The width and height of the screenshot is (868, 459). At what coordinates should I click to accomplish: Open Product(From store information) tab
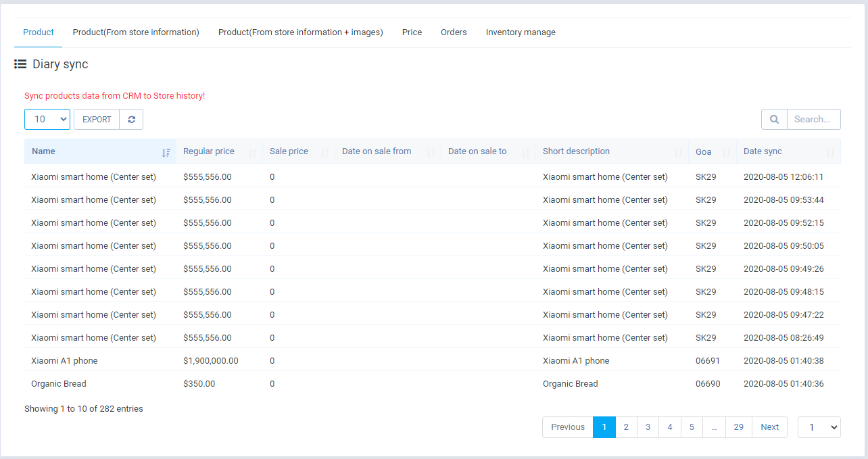[x=136, y=32]
